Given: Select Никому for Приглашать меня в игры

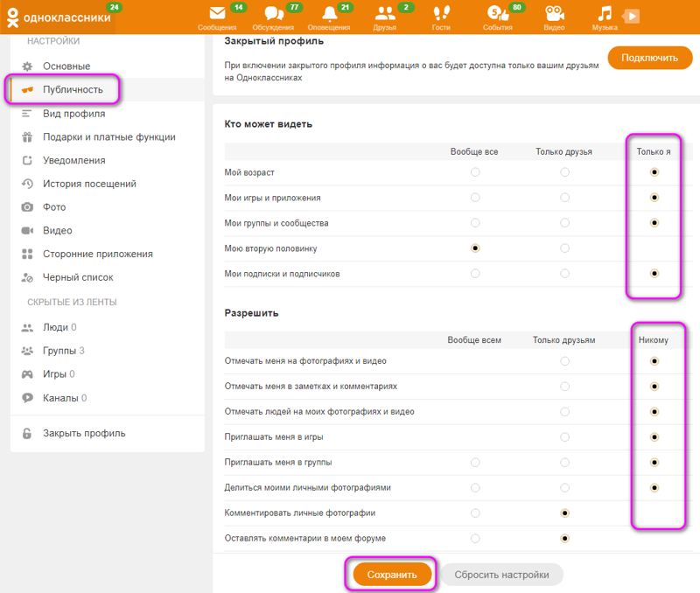Looking at the screenshot, I should point(654,436).
